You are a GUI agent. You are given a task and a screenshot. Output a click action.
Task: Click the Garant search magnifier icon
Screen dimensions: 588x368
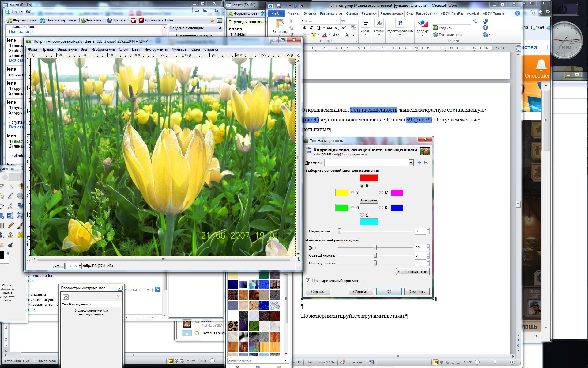click(x=476, y=21)
